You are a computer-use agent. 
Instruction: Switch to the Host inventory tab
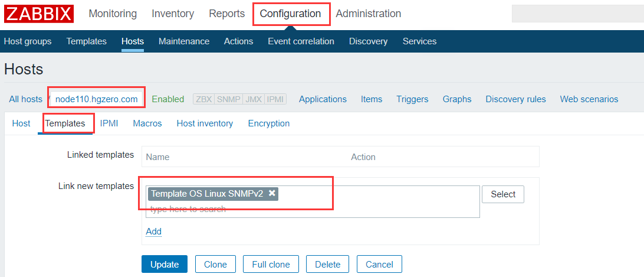205,123
